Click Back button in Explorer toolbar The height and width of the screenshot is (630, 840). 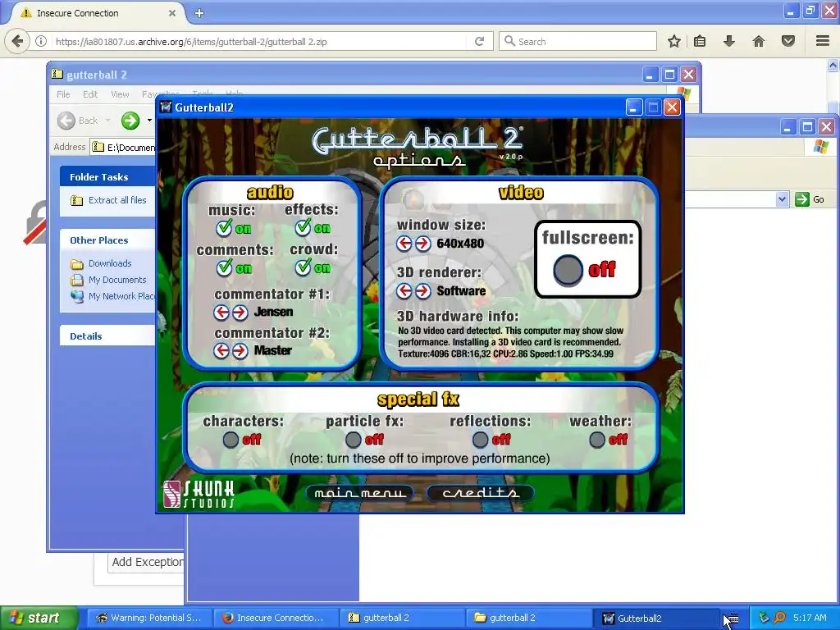click(x=78, y=121)
